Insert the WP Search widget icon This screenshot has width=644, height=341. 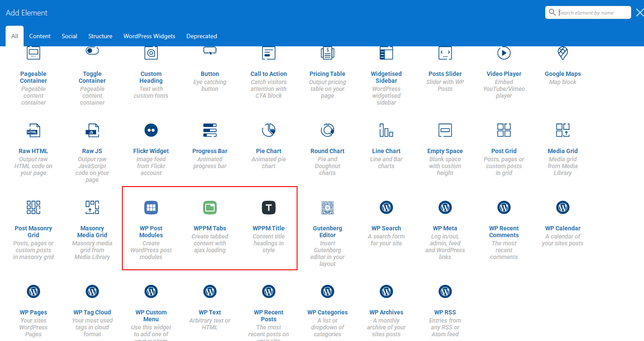[x=386, y=208]
